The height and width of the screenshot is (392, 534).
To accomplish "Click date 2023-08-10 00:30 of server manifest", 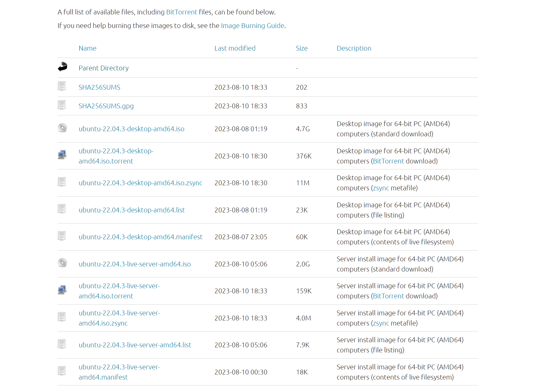I will tap(241, 372).
